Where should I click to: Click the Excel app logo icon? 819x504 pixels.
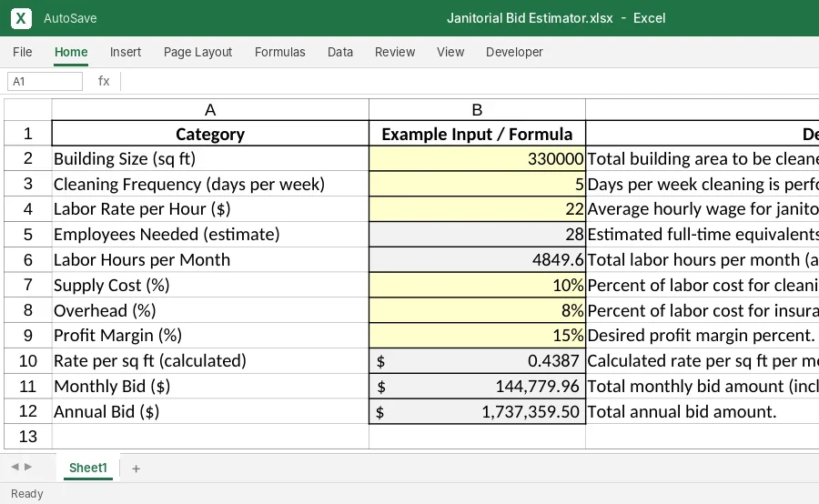click(21, 18)
